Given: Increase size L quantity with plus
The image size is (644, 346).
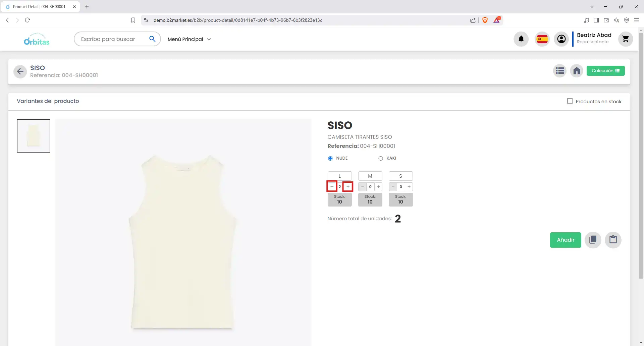Looking at the screenshot, I should (x=348, y=187).
